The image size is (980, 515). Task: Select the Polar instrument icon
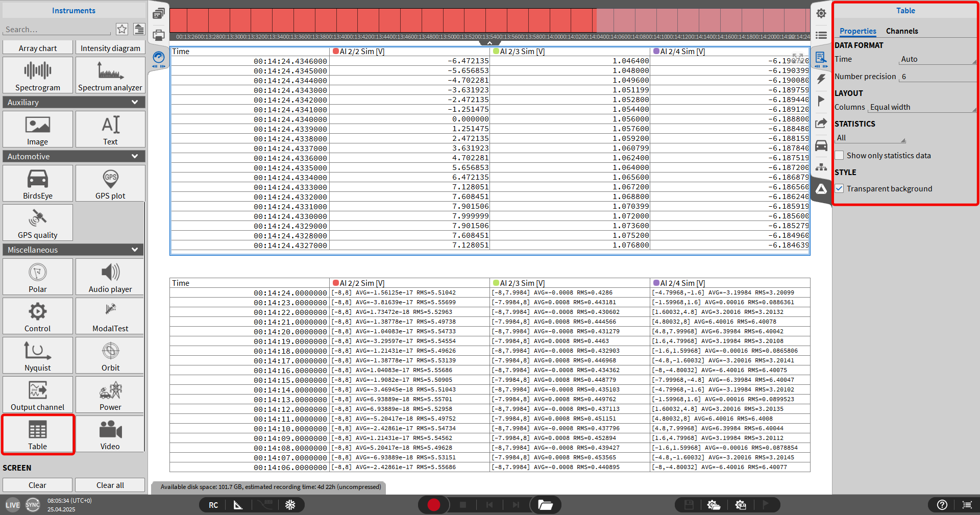click(37, 277)
